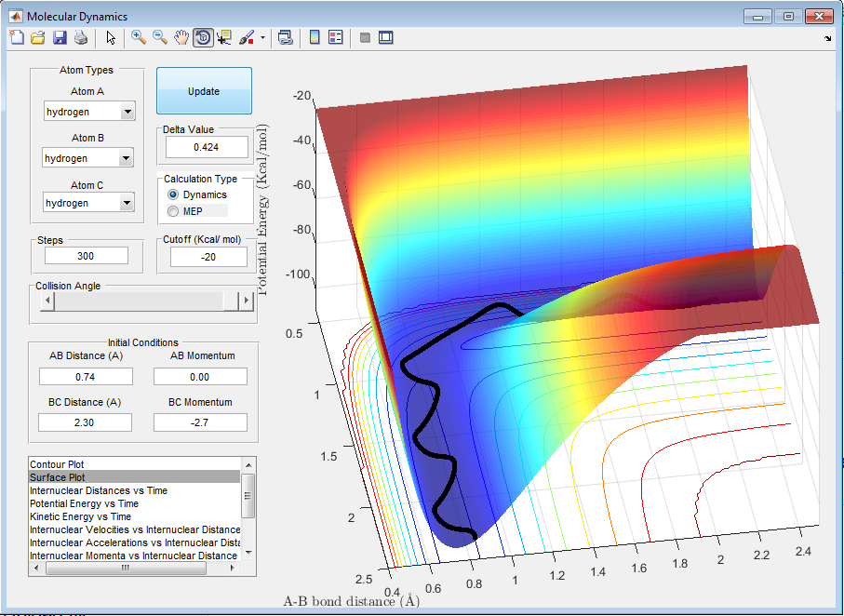Select the Dynamics calculation type
This screenshot has height=616, width=844.
[173, 194]
